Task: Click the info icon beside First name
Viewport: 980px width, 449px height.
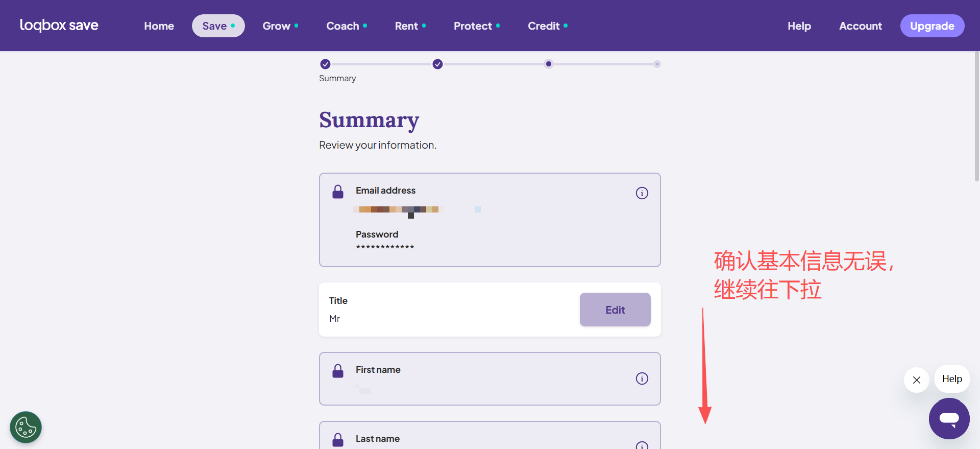Action: [642, 379]
